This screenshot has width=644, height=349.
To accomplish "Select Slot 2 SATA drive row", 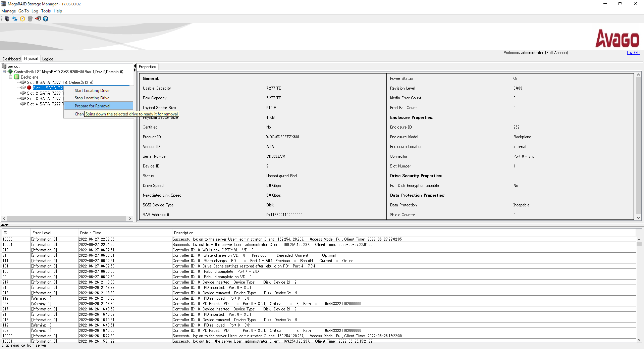I will coord(45,93).
